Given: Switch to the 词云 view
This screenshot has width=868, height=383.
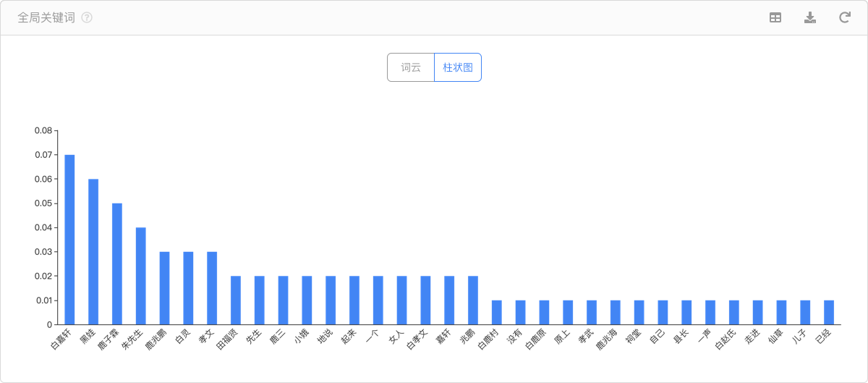Looking at the screenshot, I should coord(411,67).
